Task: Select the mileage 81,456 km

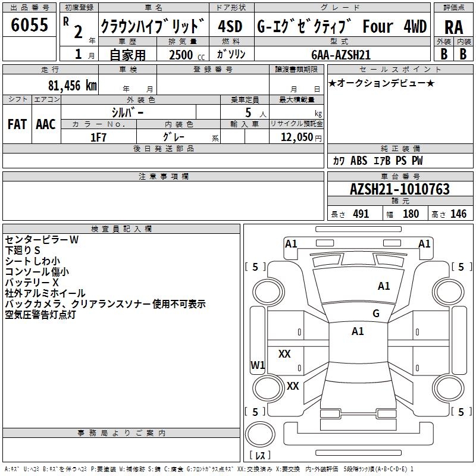Action: point(73,85)
